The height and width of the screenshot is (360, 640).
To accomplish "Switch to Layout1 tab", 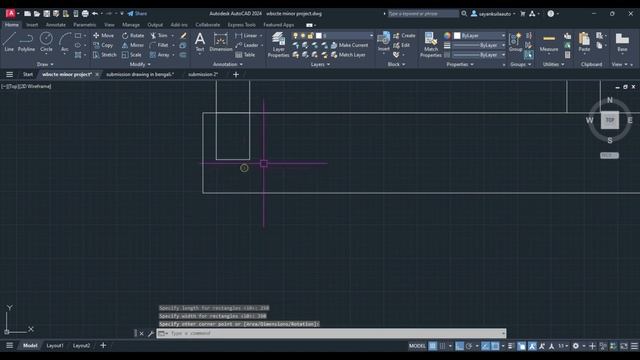I will click(55, 346).
